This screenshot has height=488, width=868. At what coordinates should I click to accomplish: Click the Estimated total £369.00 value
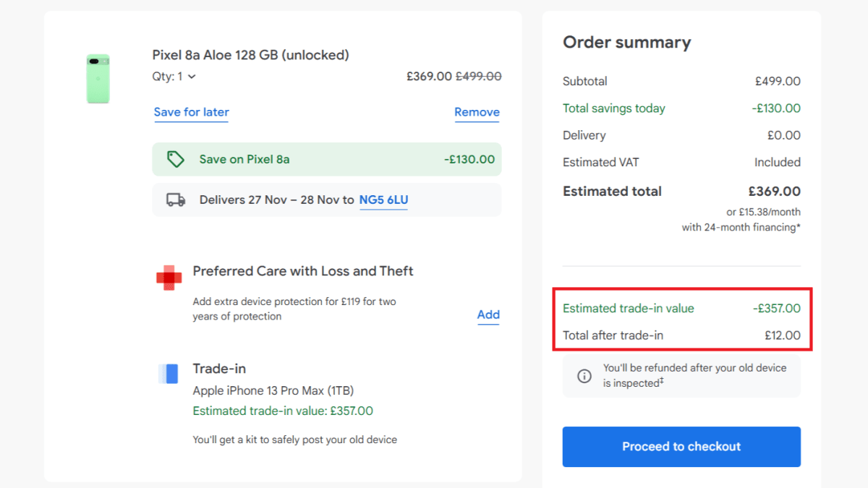(774, 191)
